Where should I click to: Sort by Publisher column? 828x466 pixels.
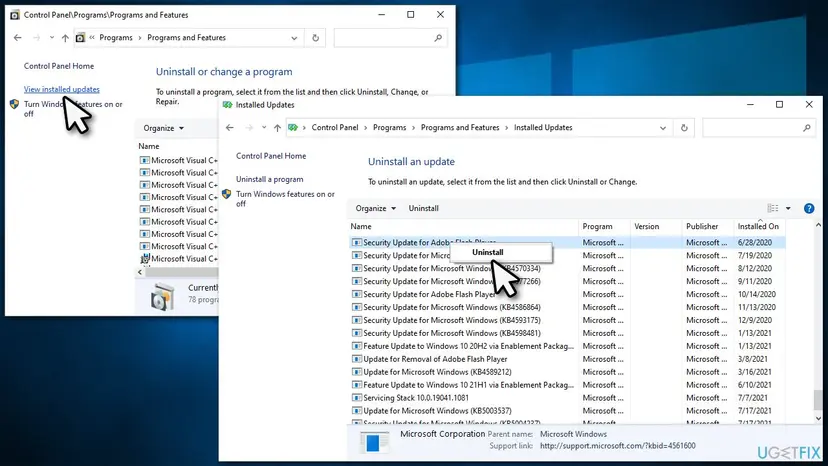tap(708, 226)
